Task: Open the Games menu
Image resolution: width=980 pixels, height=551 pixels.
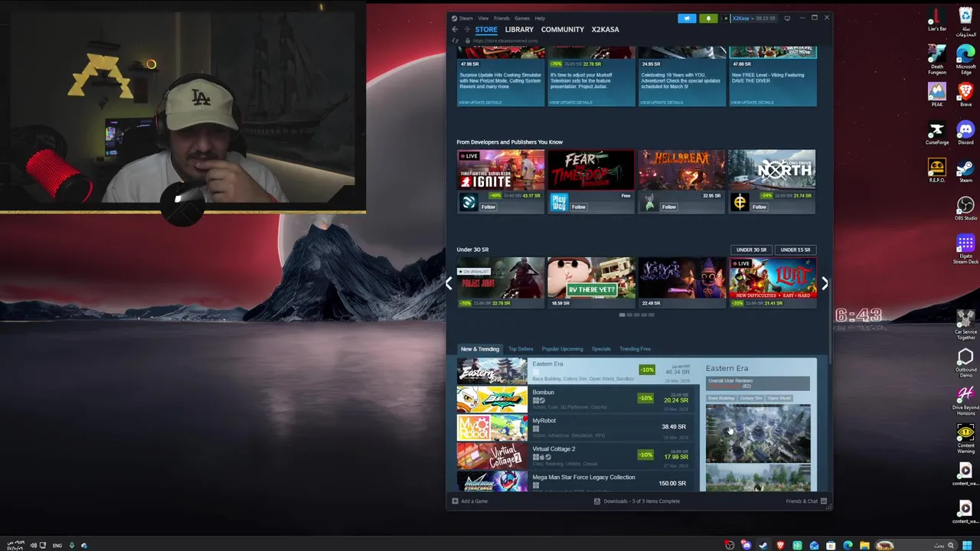Action: click(522, 18)
